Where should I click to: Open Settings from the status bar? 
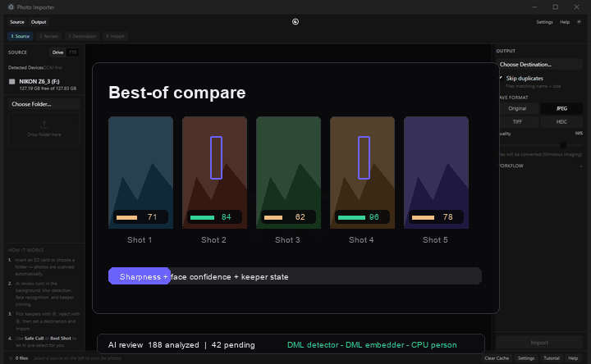coord(526,358)
